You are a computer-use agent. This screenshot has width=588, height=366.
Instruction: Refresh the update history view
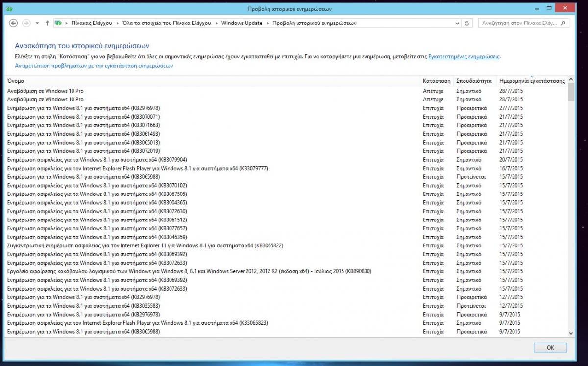pos(467,23)
